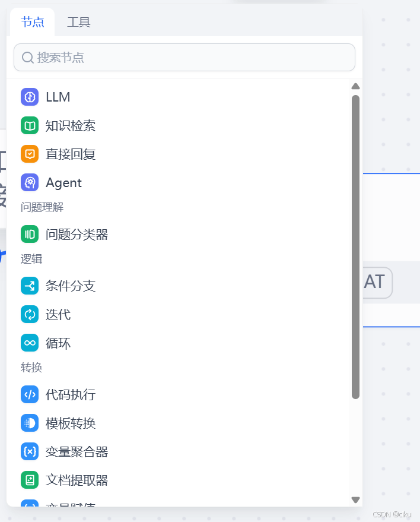The width and height of the screenshot is (420, 522).
Task: Switch to the 节点 tab
Action: pos(32,21)
